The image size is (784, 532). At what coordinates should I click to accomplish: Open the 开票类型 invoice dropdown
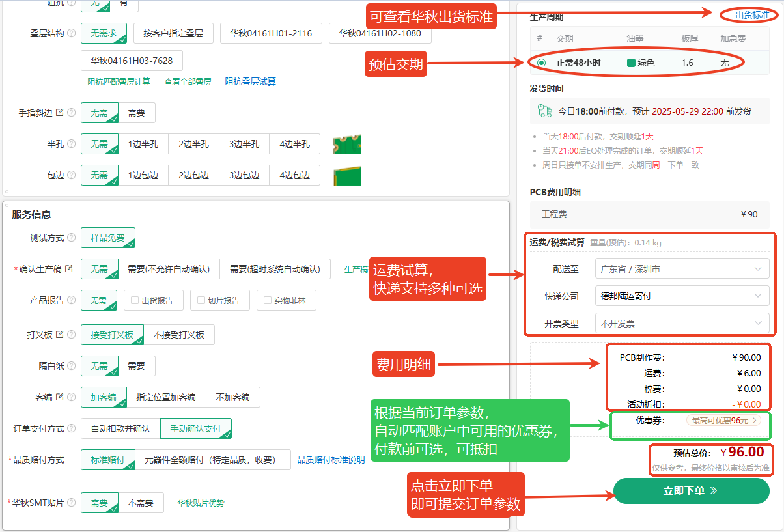pyautogui.click(x=682, y=323)
